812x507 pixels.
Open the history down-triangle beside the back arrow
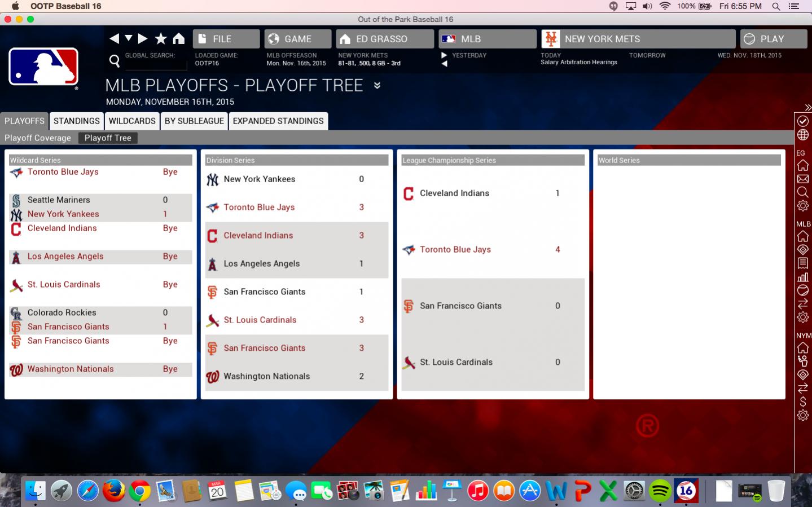(x=129, y=38)
